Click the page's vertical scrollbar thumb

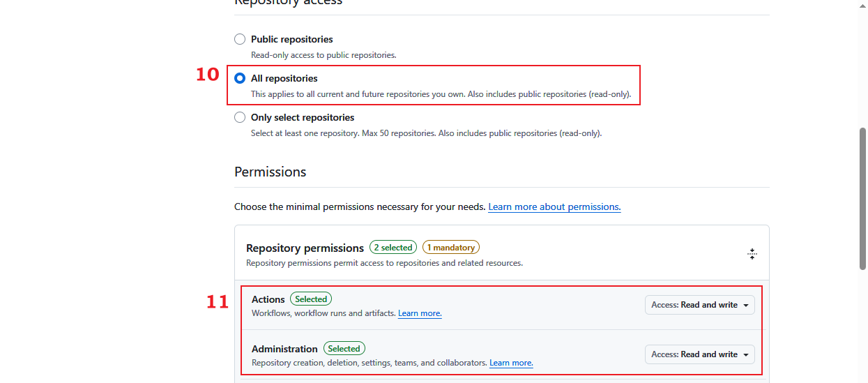862,199
